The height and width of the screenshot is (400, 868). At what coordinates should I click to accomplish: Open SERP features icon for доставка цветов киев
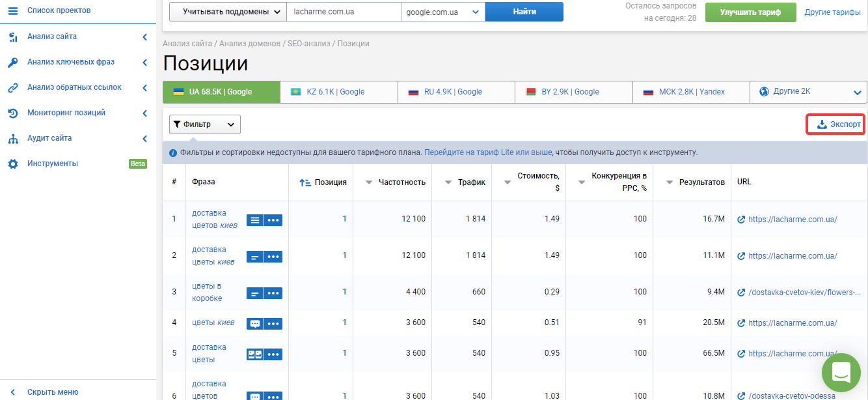(255, 220)
